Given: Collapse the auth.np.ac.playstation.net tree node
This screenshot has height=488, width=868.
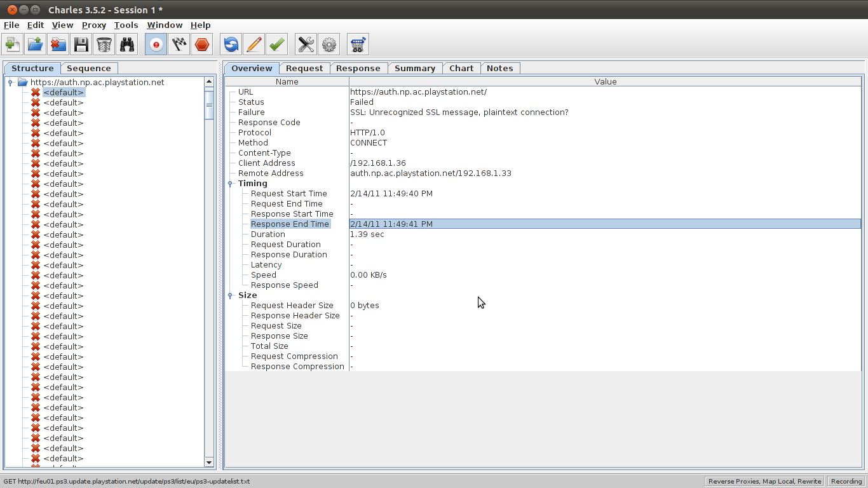Looking at the screenshot, I should (x=10, y=83).
